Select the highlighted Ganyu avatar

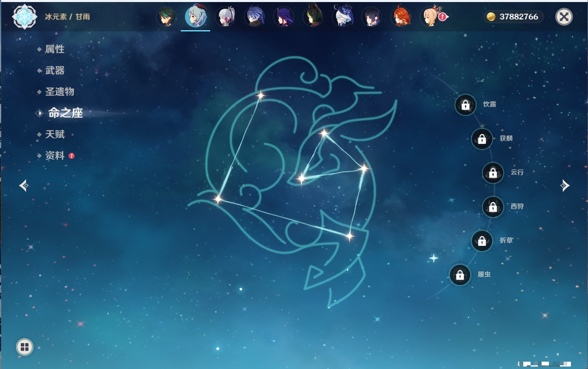click(x=196, y=16)
